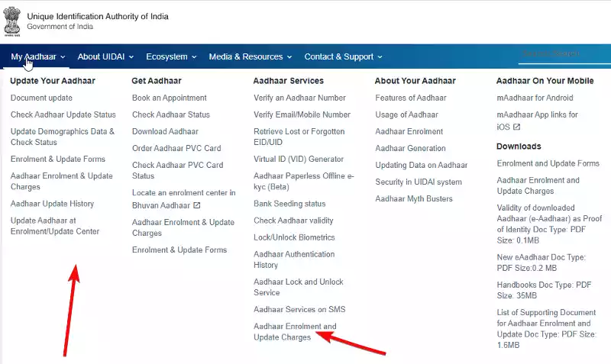Open mAadhaar App links for iOS
Screen dimensions: 611x364
pyautogui.click(x=538, y=121)
